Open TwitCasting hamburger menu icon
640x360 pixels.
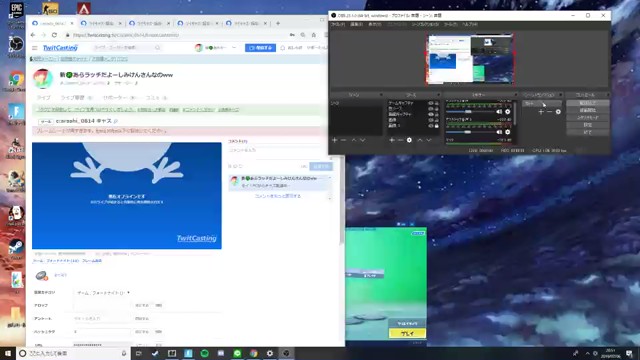[35, 48]
